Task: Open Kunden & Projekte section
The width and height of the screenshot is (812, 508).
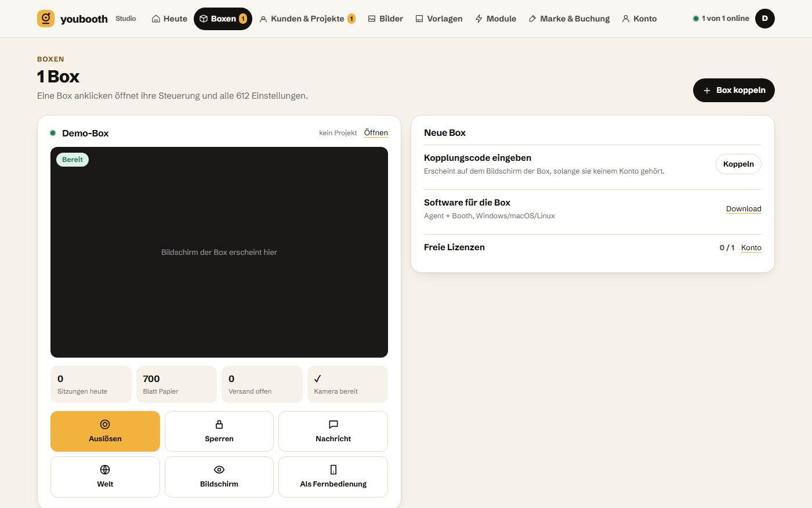Action: click(307, 19)
